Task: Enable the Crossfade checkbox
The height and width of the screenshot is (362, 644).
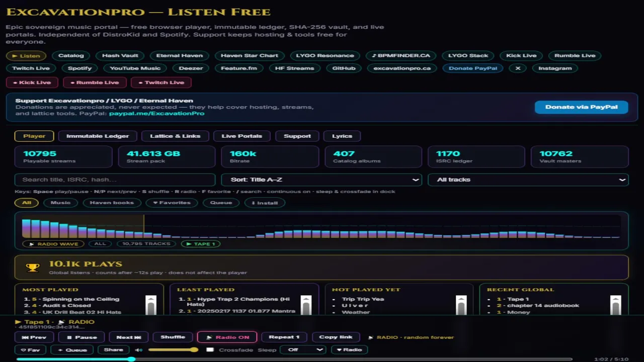Action: tap(210, 350)
